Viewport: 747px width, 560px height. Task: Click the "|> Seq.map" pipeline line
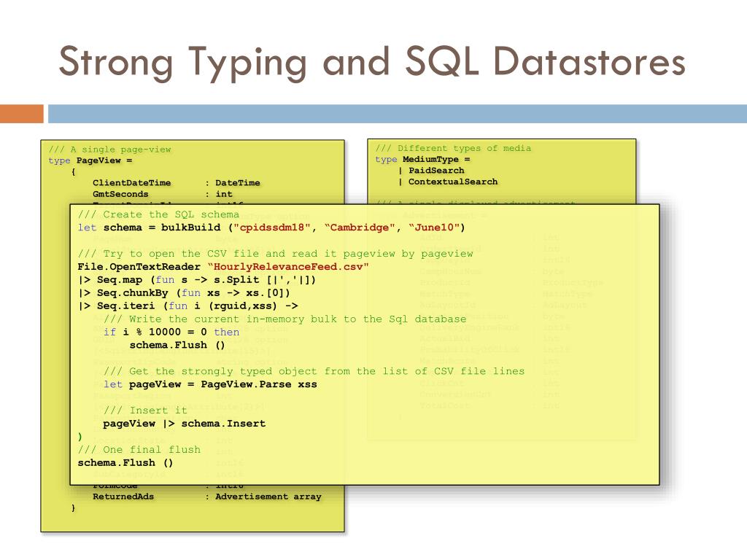pos(197,280)
